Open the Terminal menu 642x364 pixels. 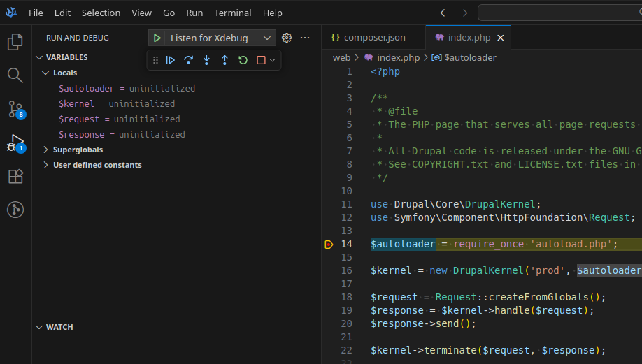point(232,13)
